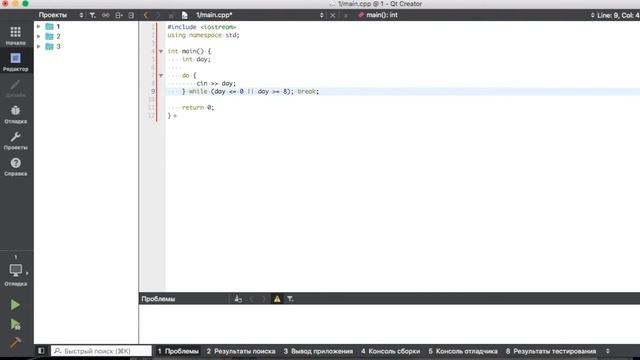Image resolution: width=640 pixels, height=360 pixels.
Task: Open the Problems panel category filter
Action: click(x=290, y=299)
